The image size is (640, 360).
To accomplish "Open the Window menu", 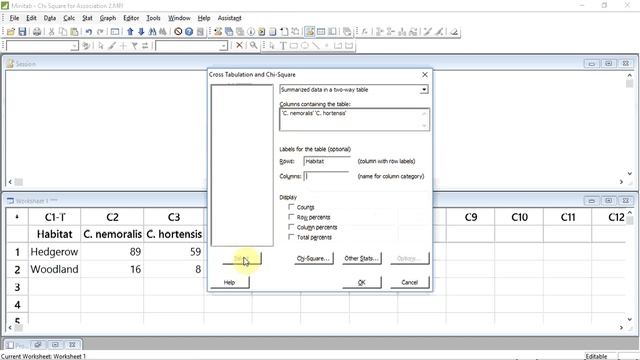I will coord(179,18).
